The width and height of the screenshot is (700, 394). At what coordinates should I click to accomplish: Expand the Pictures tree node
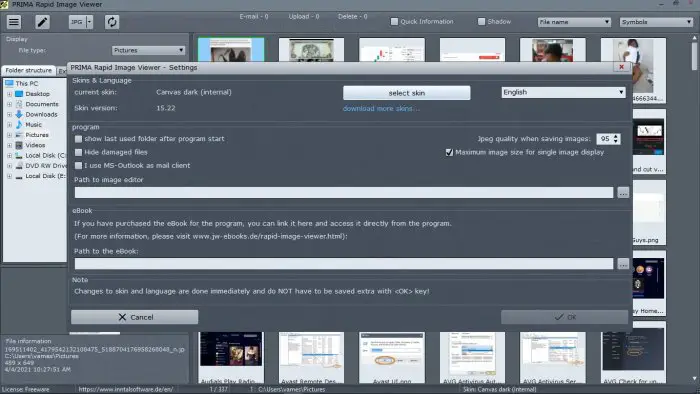(x=9, y=135)
